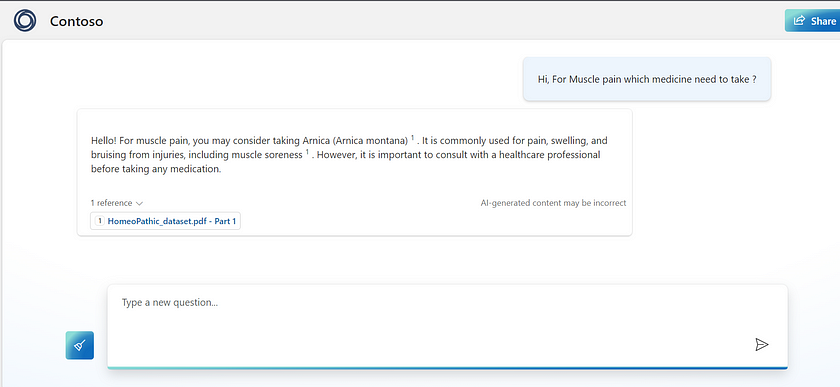Click the word "Hello!" in the answer
The height and width of the screenshot is (387, 840).
point(104,141)
